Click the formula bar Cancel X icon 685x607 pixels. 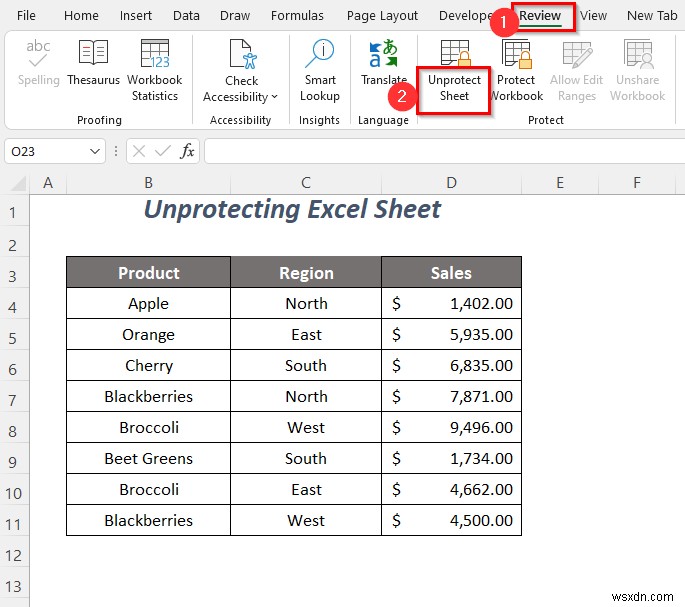click(139, 151)
